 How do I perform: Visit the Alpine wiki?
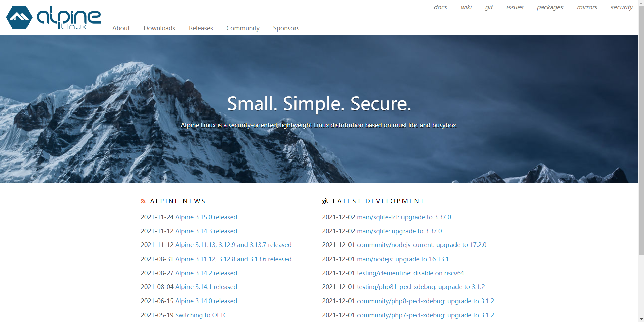coord(466,7)
